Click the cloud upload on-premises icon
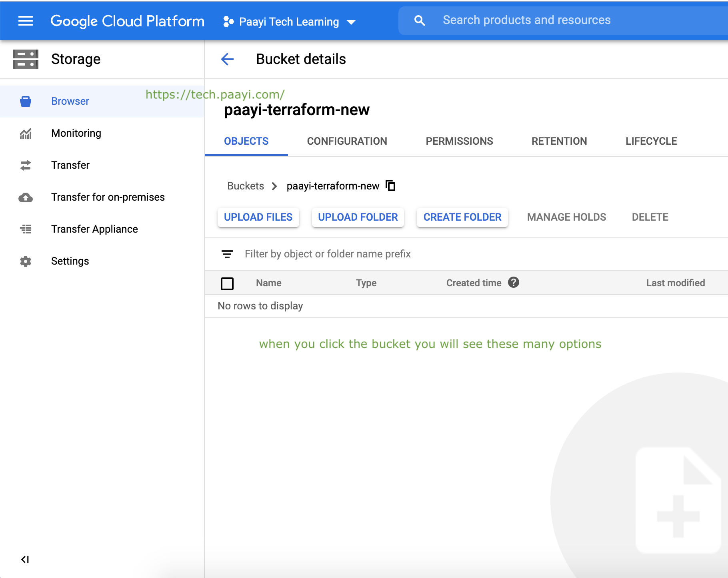The image size is (728, 578). pyautogui.click(x=26, y=197)
